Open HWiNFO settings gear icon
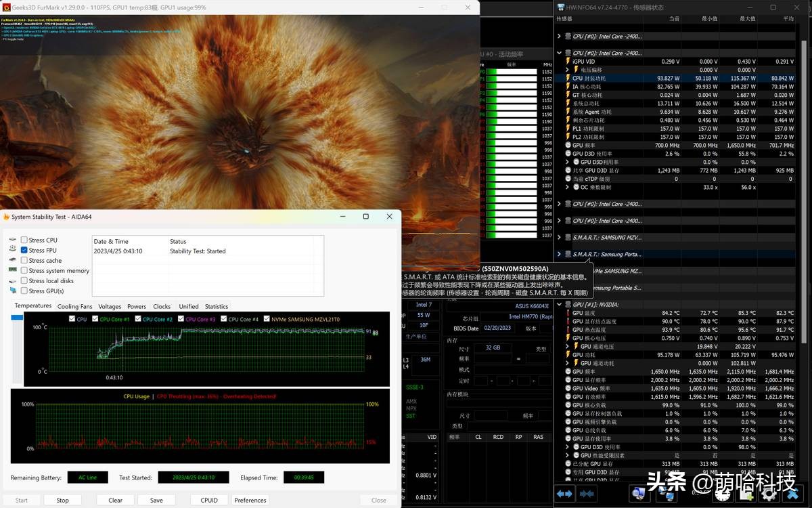Screen dimensions: 812x508 click(769, 494)
